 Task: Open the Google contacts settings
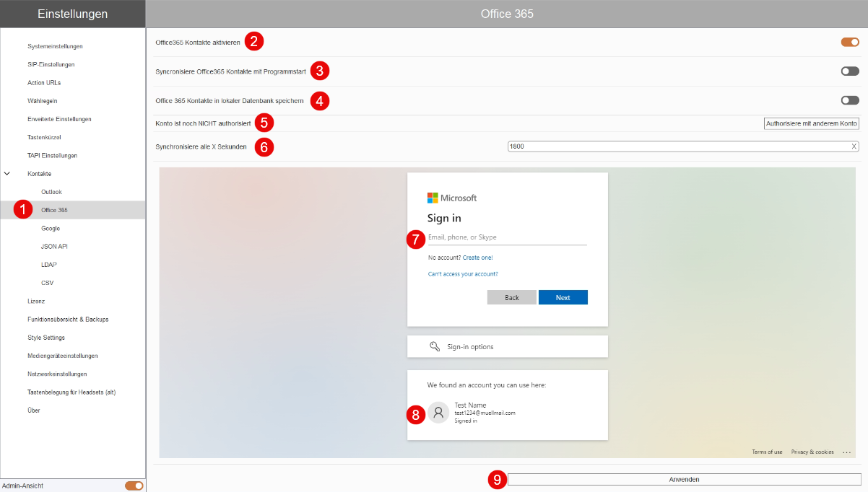(x=51, y=228)
